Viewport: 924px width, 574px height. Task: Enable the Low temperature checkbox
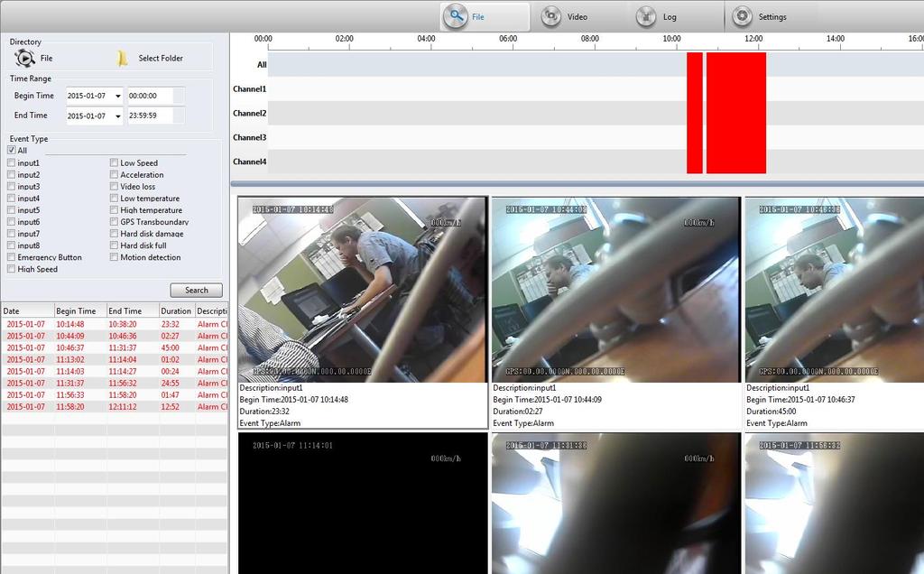point(114,198)
